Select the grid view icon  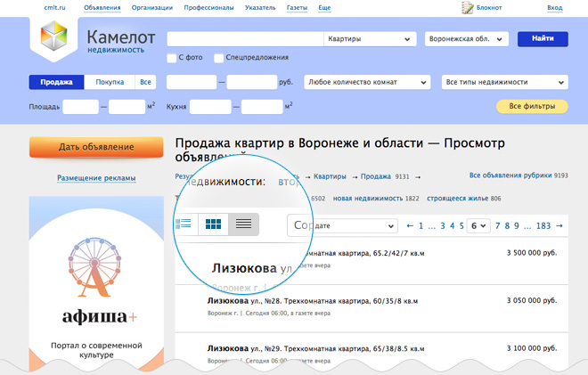(x=213, y=224)
